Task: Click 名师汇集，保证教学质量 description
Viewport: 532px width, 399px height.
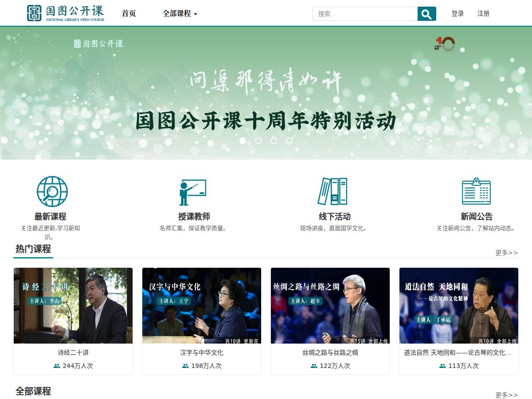Action: (x=194, y=229)
